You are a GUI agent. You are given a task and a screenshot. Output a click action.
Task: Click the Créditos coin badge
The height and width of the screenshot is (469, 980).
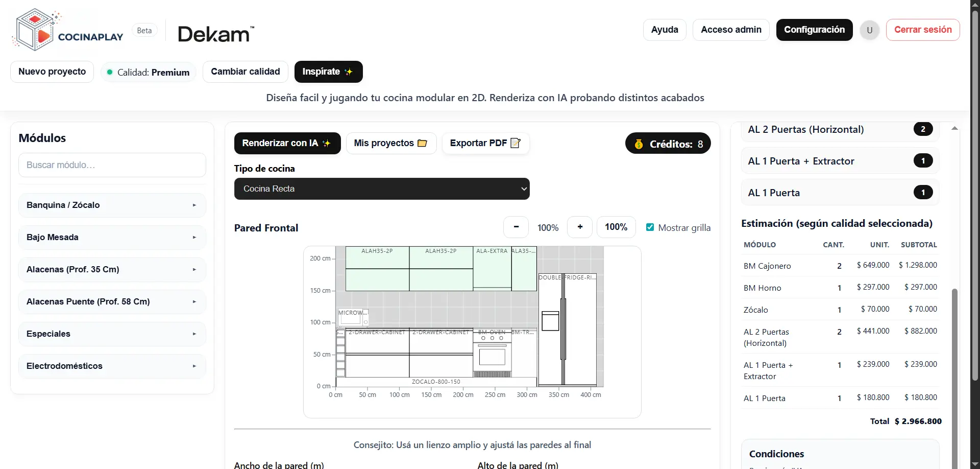tap(668, 144)
